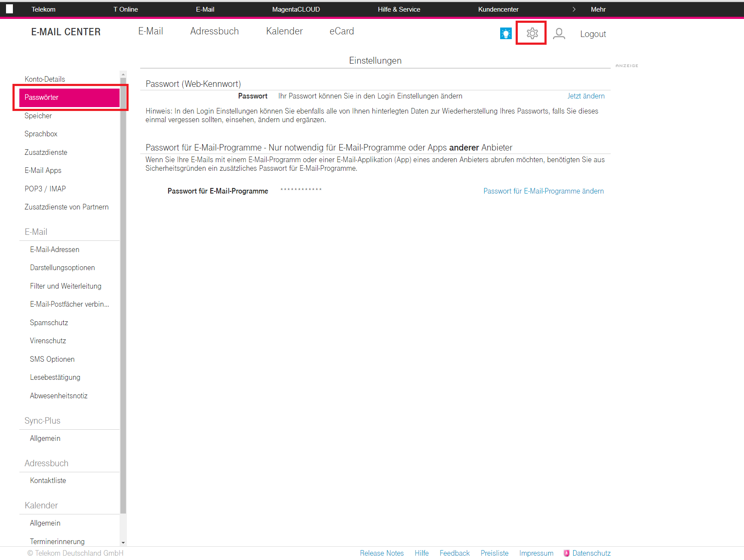The height and width of the screenshot is (560, 744).
Task: Open Preisliste footer link
Action: [495, 553]
